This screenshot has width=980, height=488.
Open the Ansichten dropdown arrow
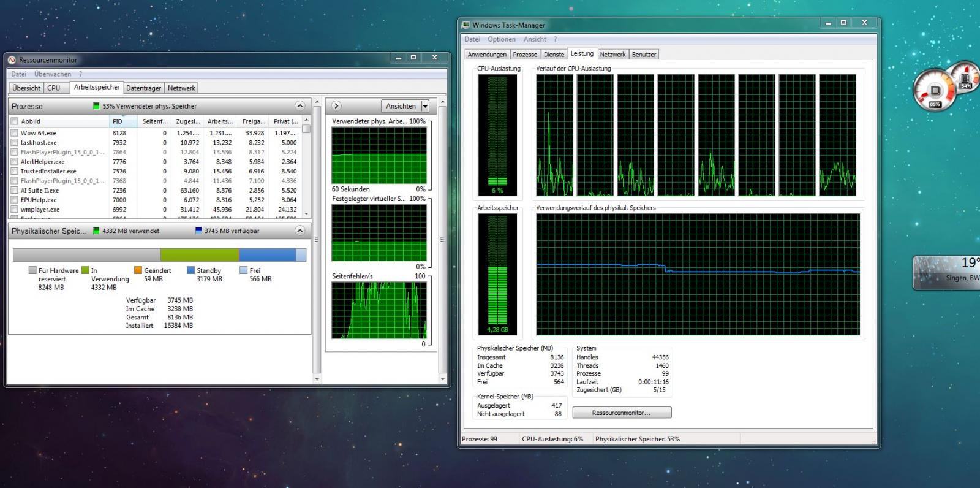point(425,106)
